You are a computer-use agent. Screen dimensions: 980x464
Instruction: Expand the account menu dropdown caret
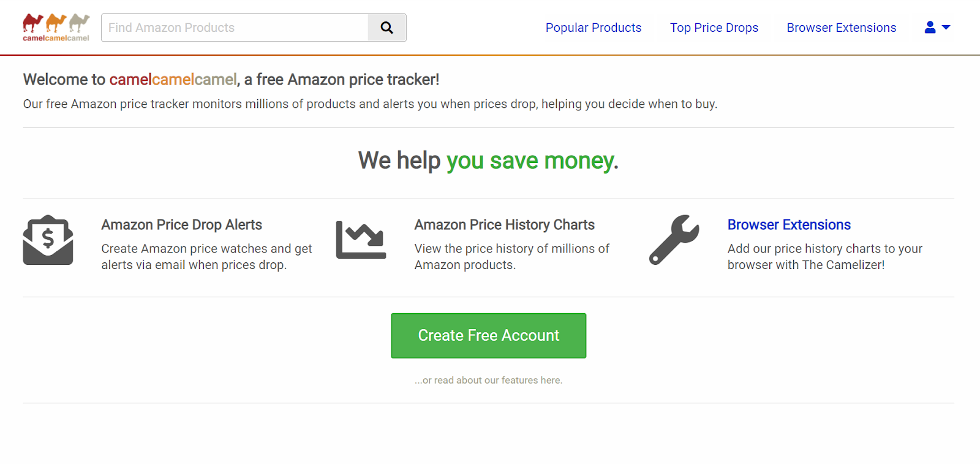click(x=946, y=28)
